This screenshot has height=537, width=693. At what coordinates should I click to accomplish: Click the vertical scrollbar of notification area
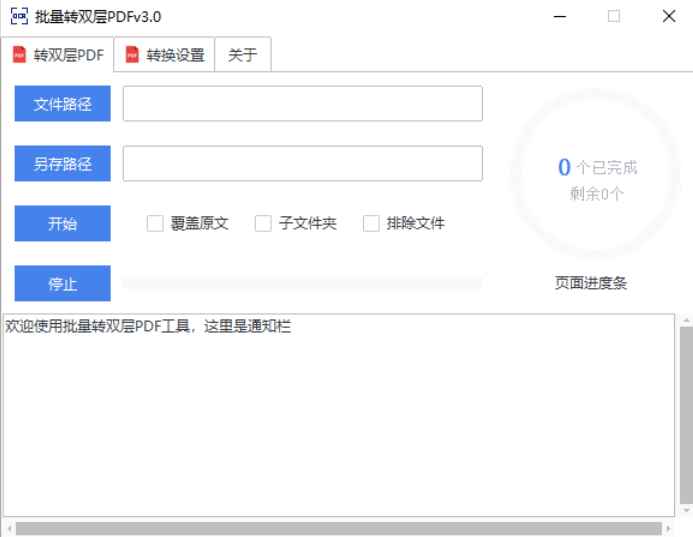[686, 415]
